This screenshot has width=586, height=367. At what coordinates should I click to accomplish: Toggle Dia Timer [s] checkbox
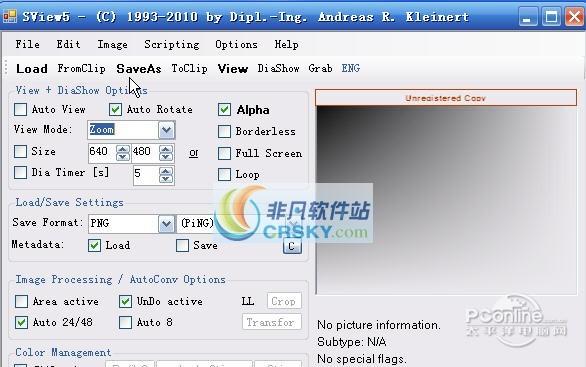tap(21, 173)
